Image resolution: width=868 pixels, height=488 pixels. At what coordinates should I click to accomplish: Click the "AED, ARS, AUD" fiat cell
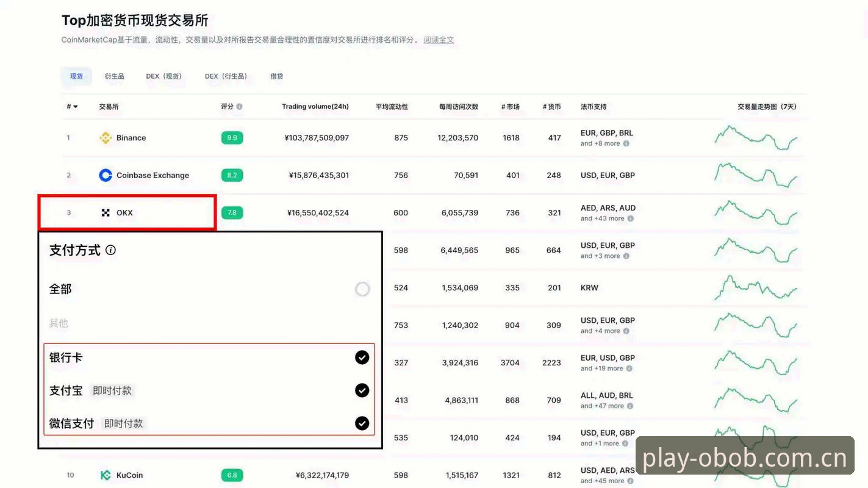[608, 208]
